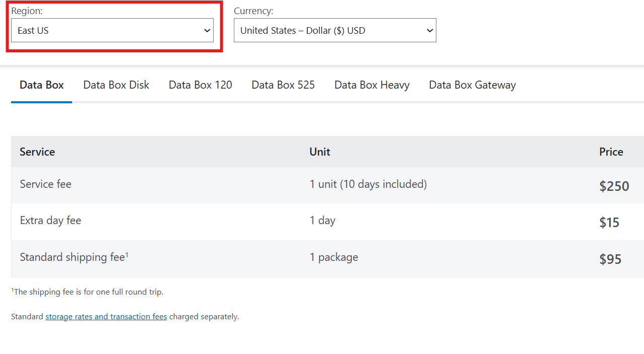This screenshot has height=354, width=644.
Task: Follow the storage rates and transaction fees link
Action: coord(106,317)
